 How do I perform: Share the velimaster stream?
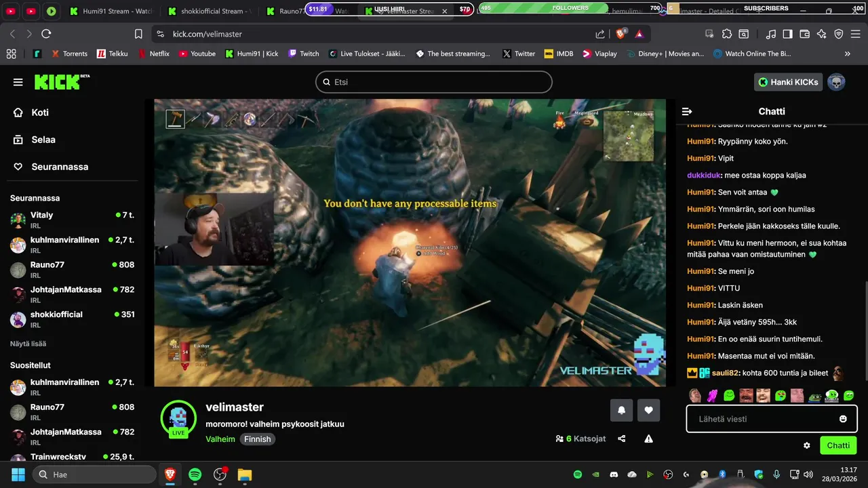click(622, 439)
